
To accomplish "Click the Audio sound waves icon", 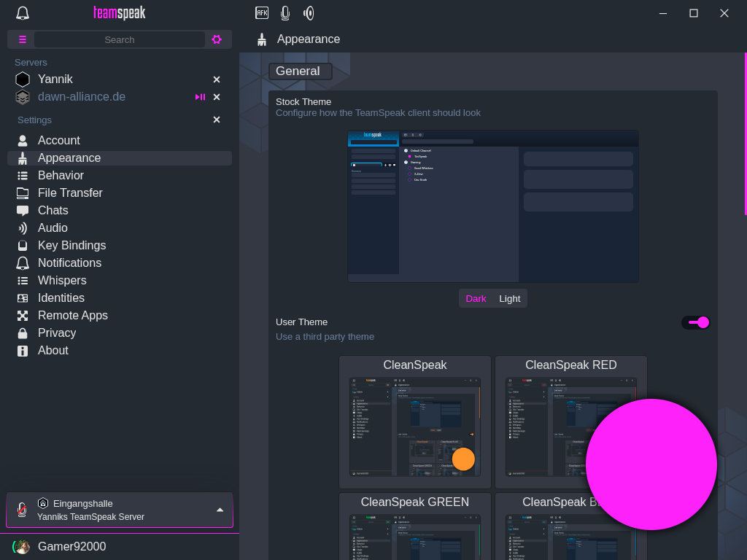I will [23, 228].
